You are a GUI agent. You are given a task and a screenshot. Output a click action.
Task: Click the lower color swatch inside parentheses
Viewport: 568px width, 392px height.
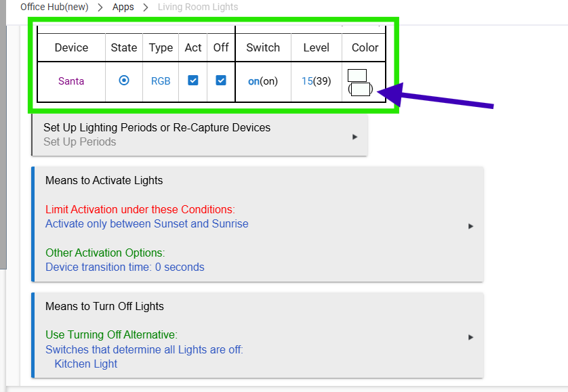[361, 89]
